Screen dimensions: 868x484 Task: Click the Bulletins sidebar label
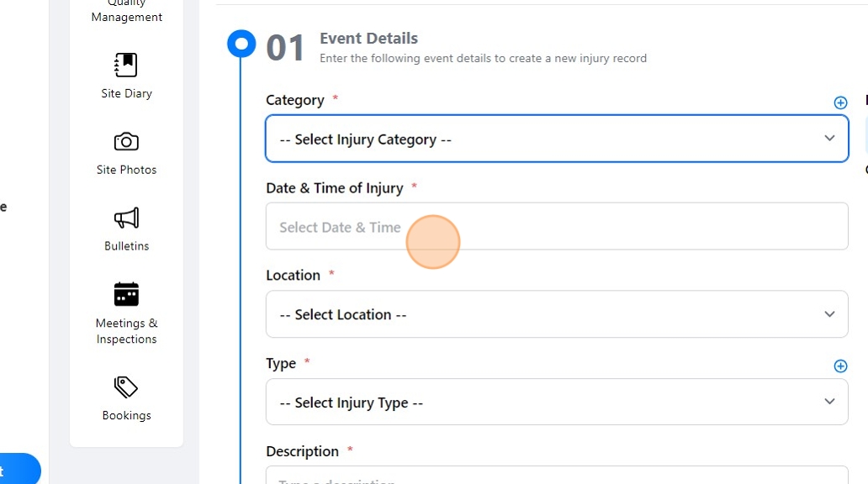click(126, 246)
